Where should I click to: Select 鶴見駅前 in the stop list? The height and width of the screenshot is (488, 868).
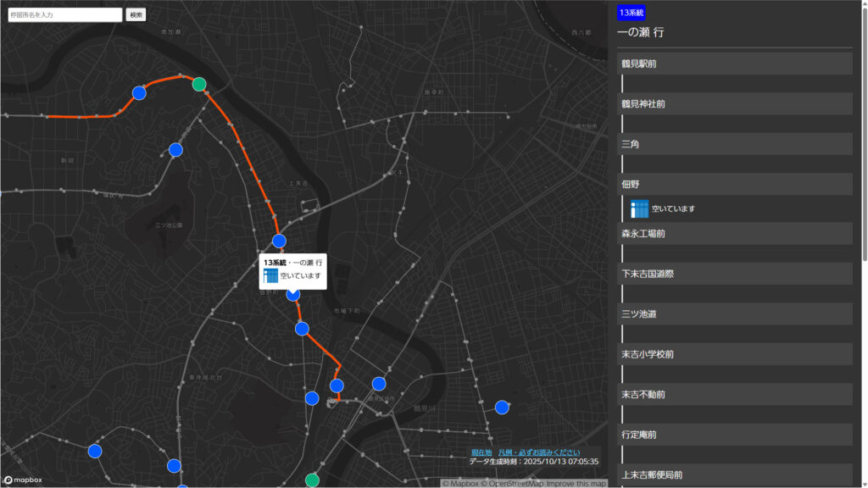point(735,64)
